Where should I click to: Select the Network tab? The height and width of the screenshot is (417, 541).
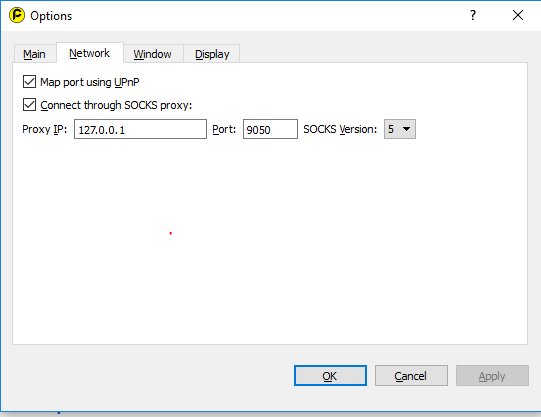89,53
